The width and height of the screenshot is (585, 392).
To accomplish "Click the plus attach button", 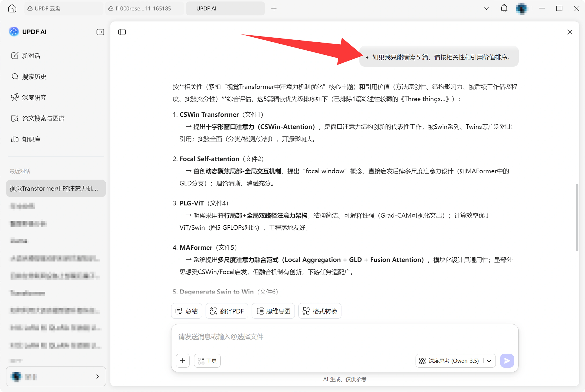I will point(182,361).
